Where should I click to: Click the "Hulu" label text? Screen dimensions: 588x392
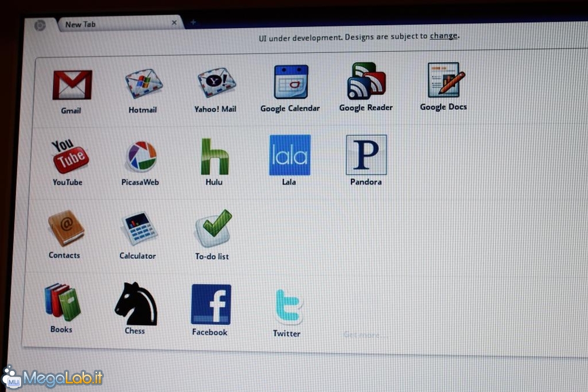pos(214,182)
